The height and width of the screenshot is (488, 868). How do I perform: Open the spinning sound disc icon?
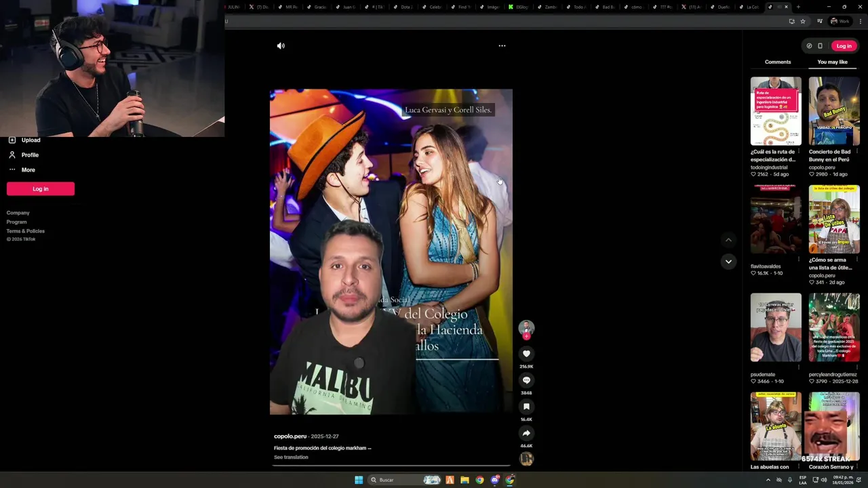[x=526, y=459]
